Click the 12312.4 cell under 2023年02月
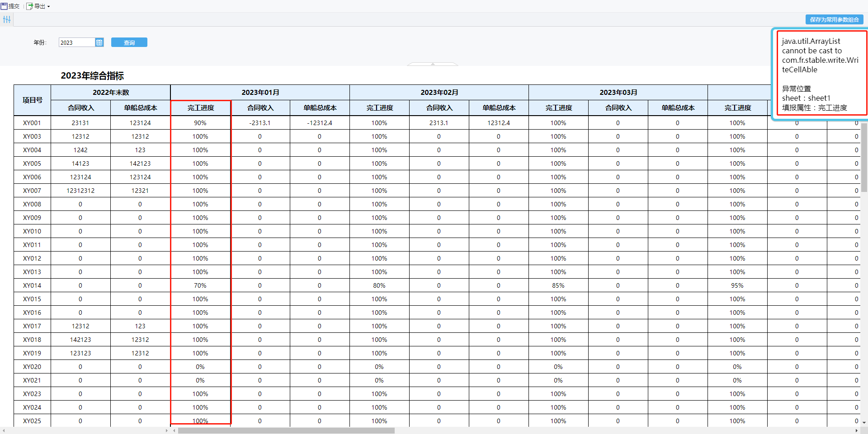The height and width of the screenshot is (434, 868). pyautogui.click(x=499, y=123)
